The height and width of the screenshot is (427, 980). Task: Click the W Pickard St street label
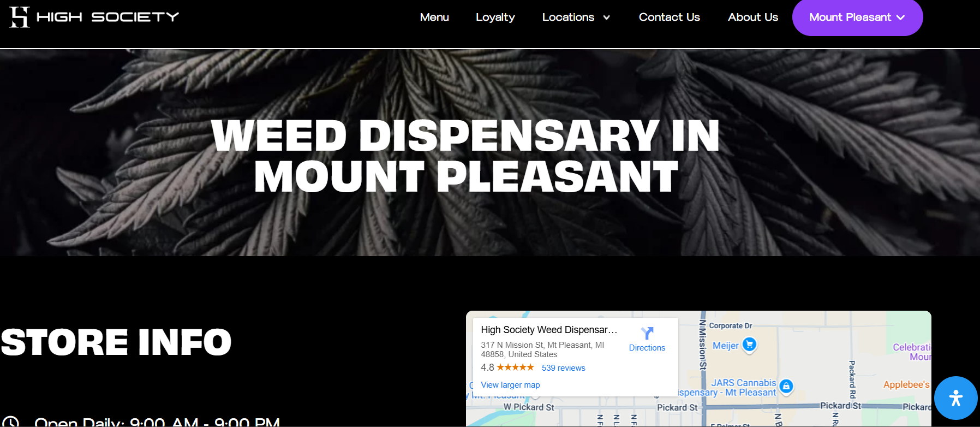(528, 407)
